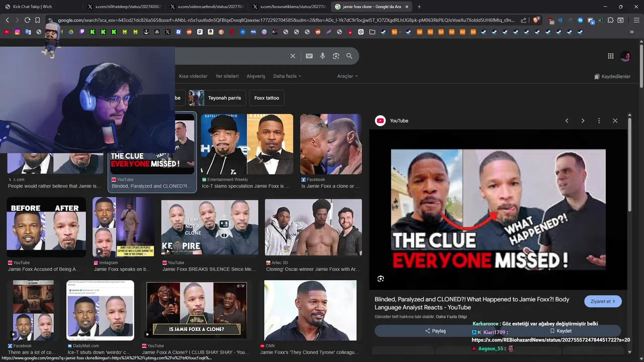Open YouTube source header in preview

[392, 121]
